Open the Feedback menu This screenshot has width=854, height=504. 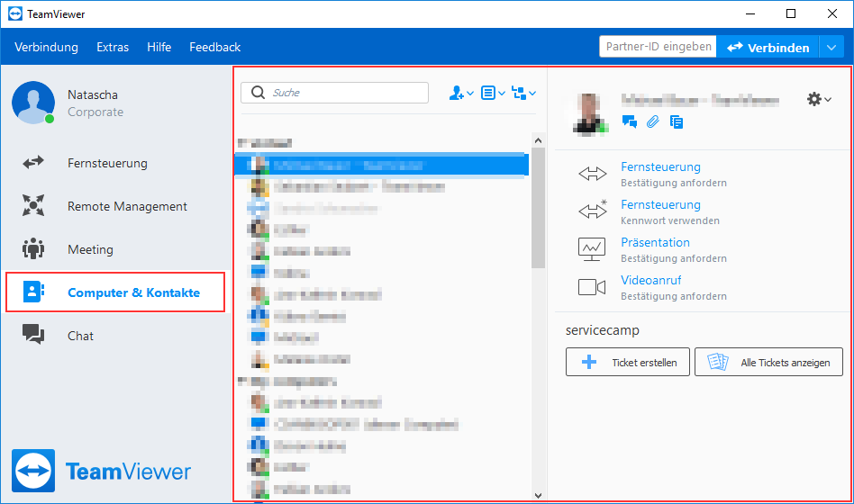click(x=215, y=48)
